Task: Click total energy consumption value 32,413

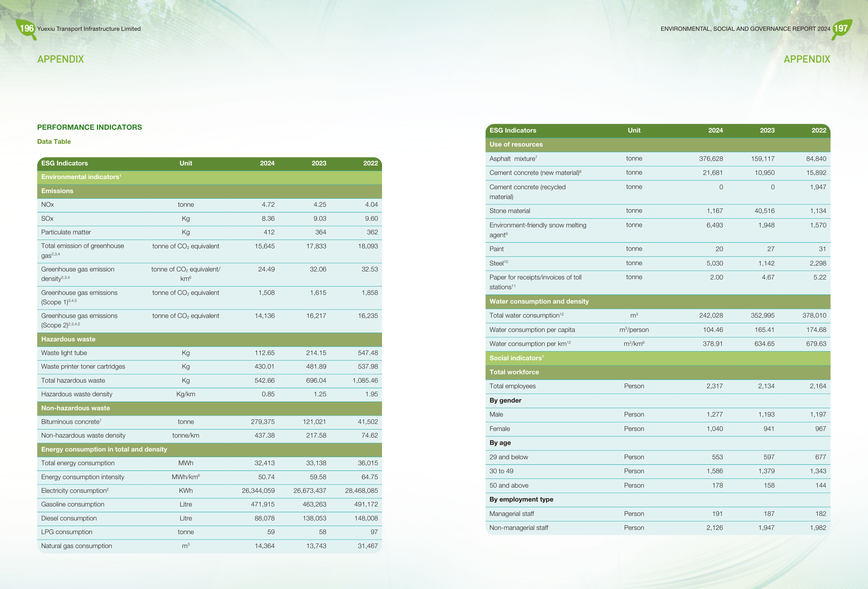Action: 265,463
